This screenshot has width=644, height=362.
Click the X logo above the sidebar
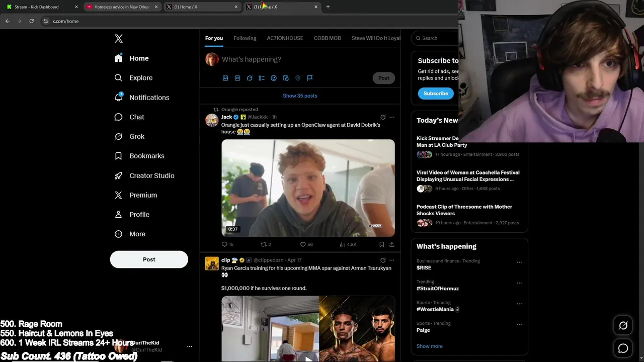pos(119,39)
